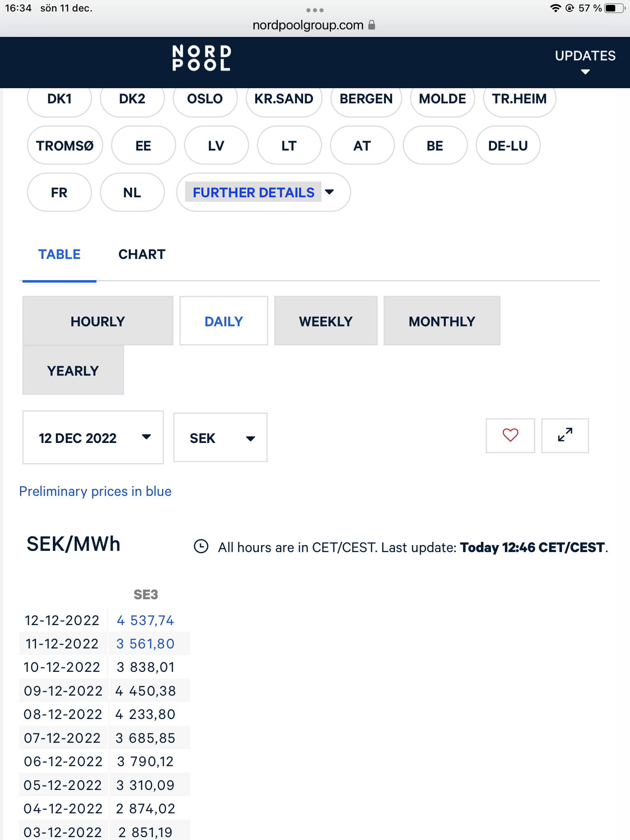Image resolution: width=630 pixels, height=840 pixels.
Task: Tap the Wi-Fi icon in the status bar
Action: coord(555,8)
